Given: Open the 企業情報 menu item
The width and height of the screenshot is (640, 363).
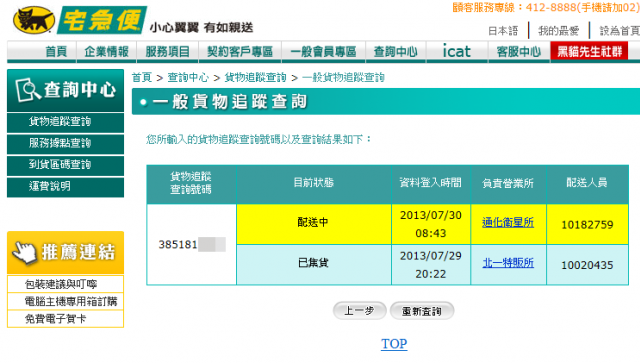Looking at the screenshot, I should tap(106, 52).
